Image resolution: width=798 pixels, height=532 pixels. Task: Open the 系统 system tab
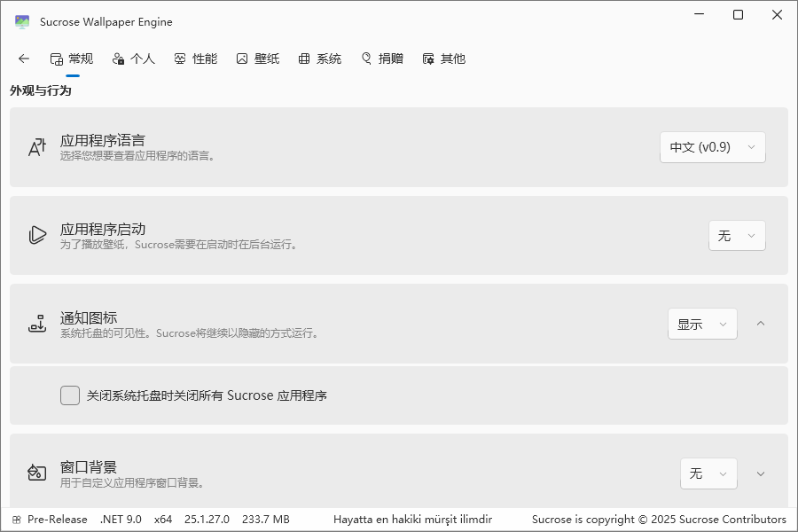319,59
